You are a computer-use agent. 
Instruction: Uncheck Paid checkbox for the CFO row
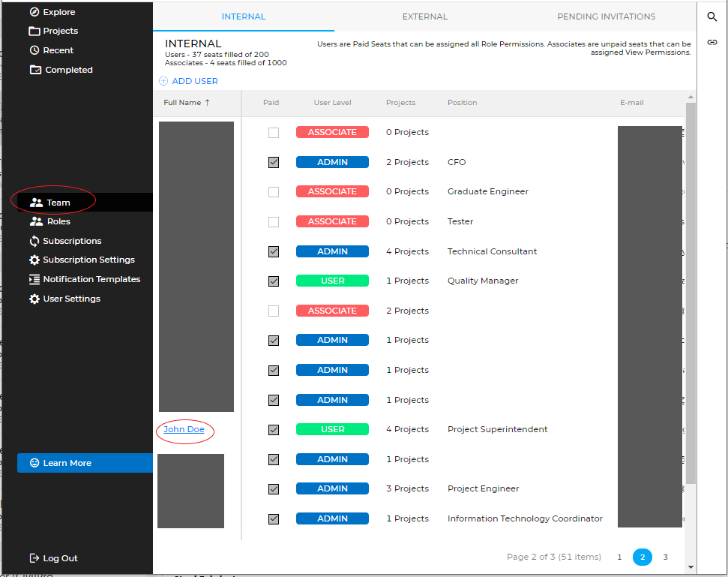point(274,162)
